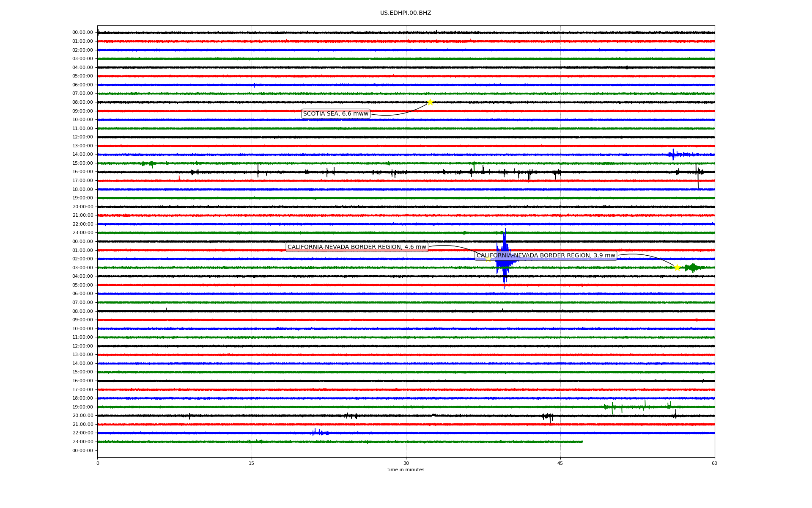Click the second 02:00:00 label beside the 4.6 event trace
Screen dimensions: 812x508
click(82, 259)
